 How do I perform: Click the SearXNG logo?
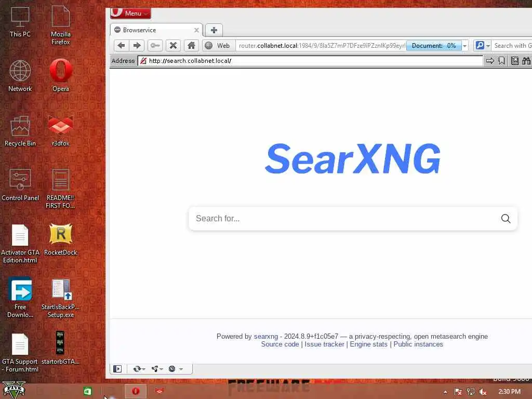tap(353, 158)
